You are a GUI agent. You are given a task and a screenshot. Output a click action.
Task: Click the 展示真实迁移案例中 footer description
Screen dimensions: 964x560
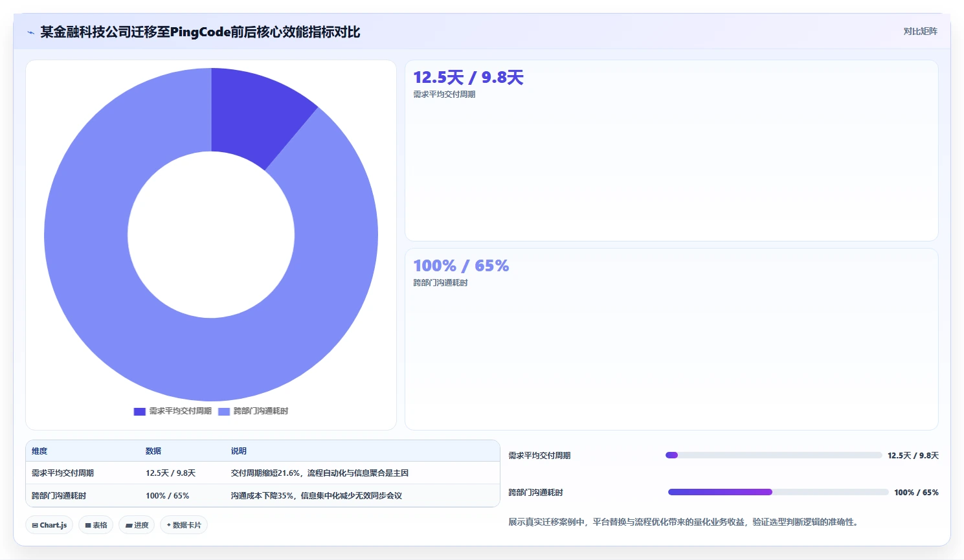click(685, 522)
